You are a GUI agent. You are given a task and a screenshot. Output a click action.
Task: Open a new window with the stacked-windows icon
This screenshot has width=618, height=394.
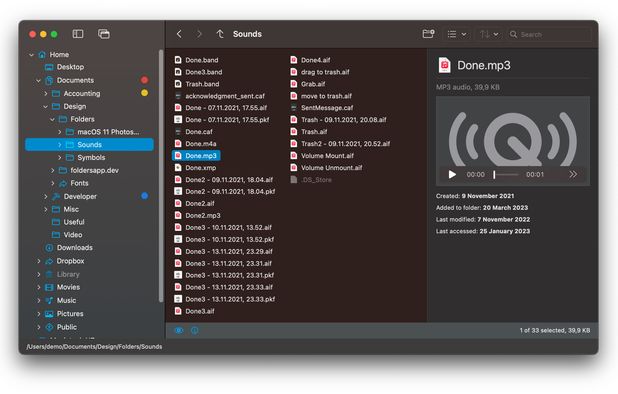pyautogui.click(x=104, y=34)
